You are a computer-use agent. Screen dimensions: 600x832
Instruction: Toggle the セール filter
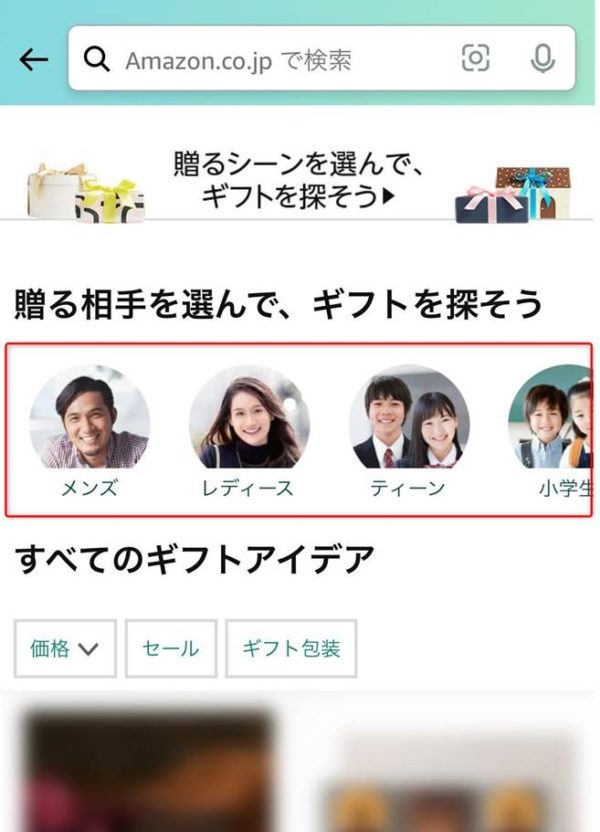(171, 648)
